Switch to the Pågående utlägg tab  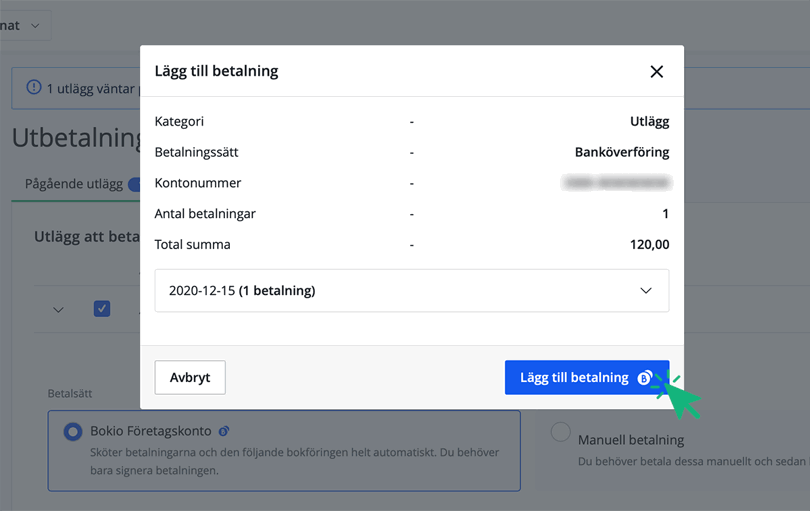74,184
